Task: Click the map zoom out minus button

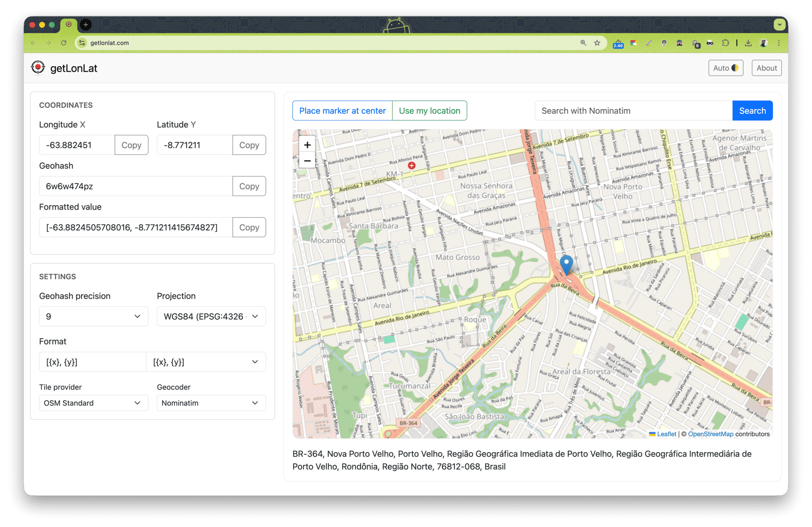Action: point(307,161)
